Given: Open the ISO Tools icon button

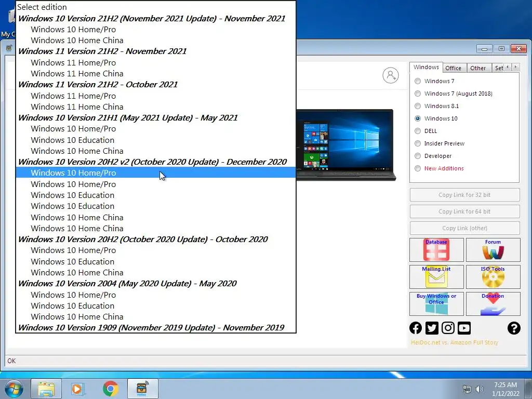Looking at the screenshot, I should point(493,277).
